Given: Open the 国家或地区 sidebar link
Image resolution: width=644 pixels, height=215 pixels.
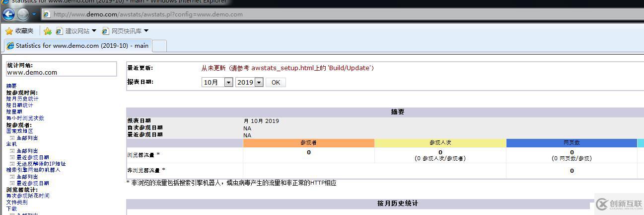Looking at the screenshot, I should (20, 131).
